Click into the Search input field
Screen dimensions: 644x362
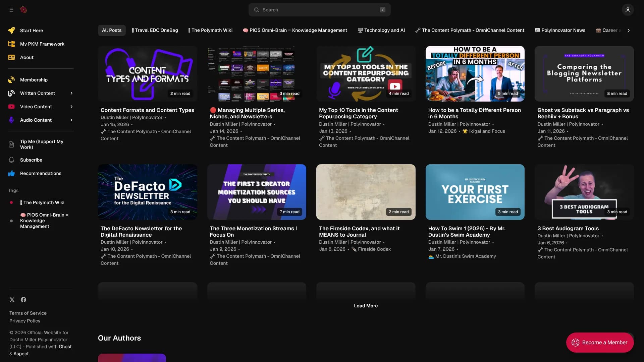(x=319, y=10)
